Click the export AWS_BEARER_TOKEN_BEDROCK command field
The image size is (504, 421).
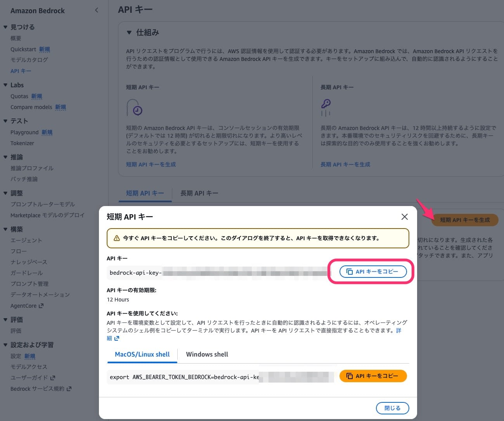coord(221,377)
